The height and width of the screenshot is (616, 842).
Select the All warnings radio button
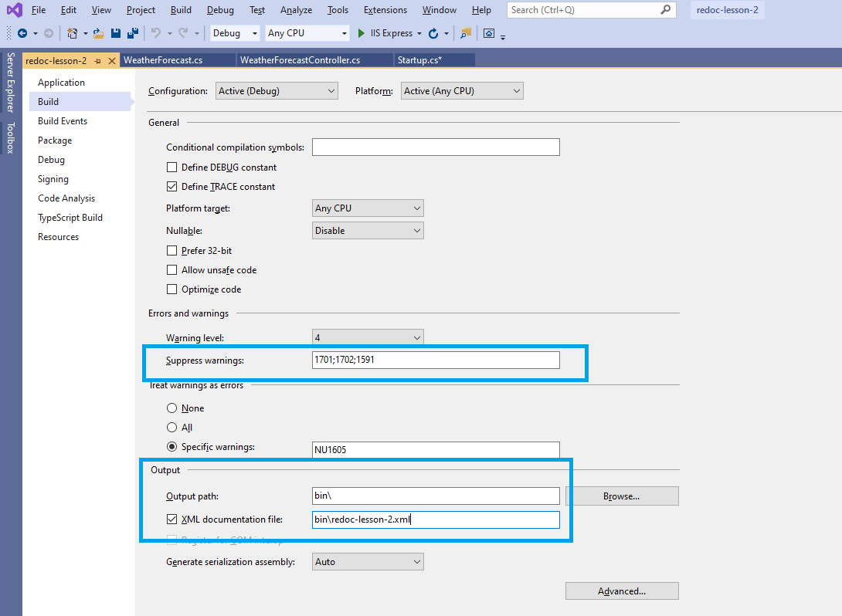tap(172, 427)
